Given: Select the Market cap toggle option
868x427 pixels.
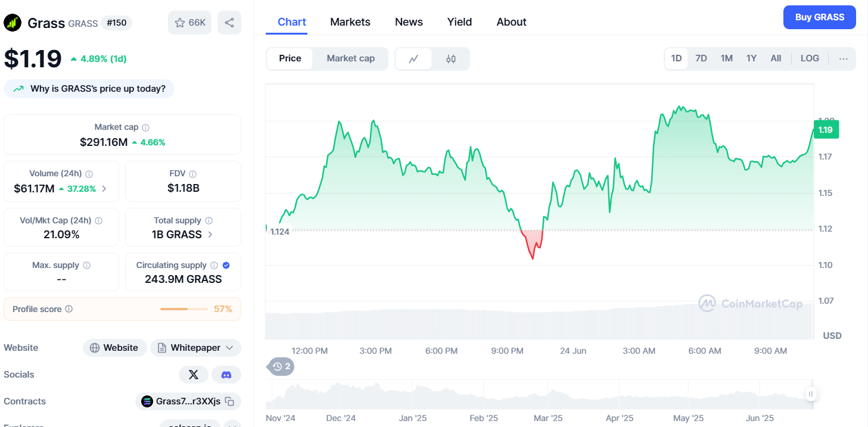Looking at the screenshot, I should [x=351, y=58].
